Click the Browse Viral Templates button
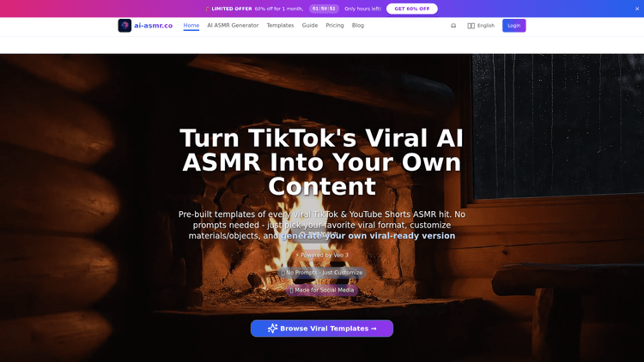 point(322,329)
